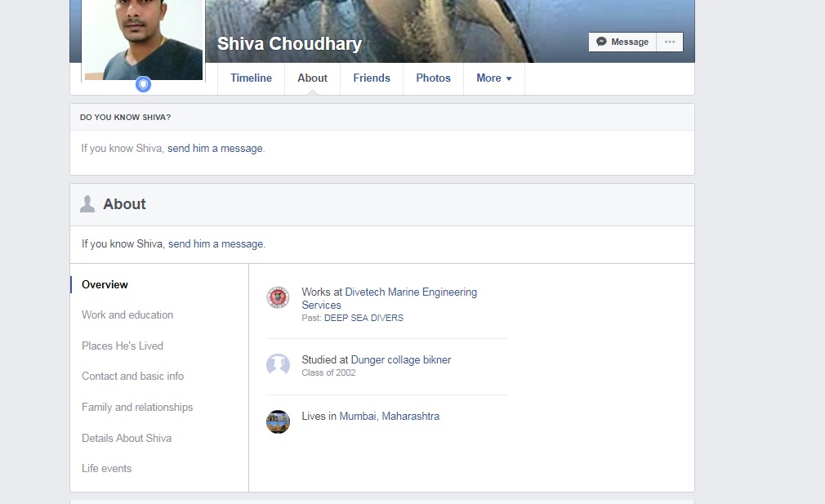Screen dimensions: 825x504
Task: Open Contact and basic info section
Action: coord(132,376)
